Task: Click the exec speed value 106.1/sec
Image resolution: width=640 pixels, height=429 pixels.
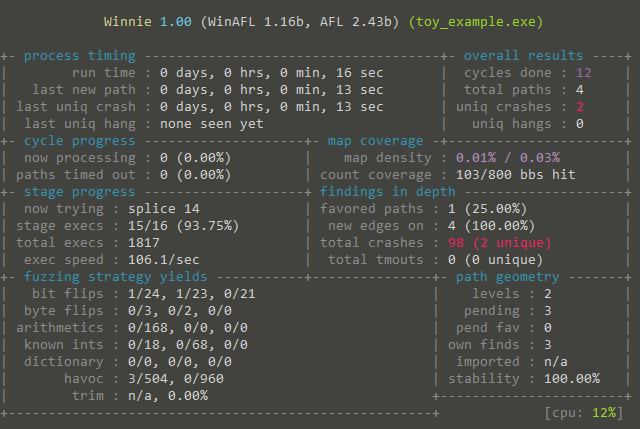Action: tap(164, 260)
